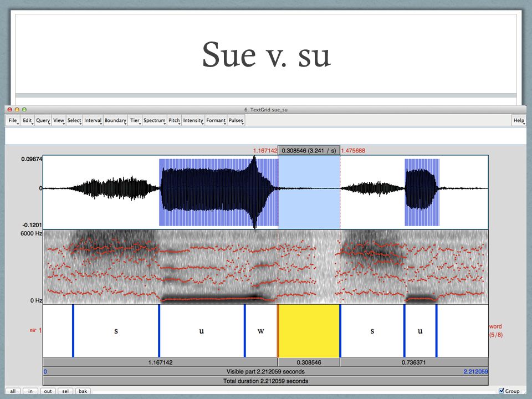This screenshot has width=532, height=399.
Task: Open the Boundary dropdown menu
Action: coord(115,120)
